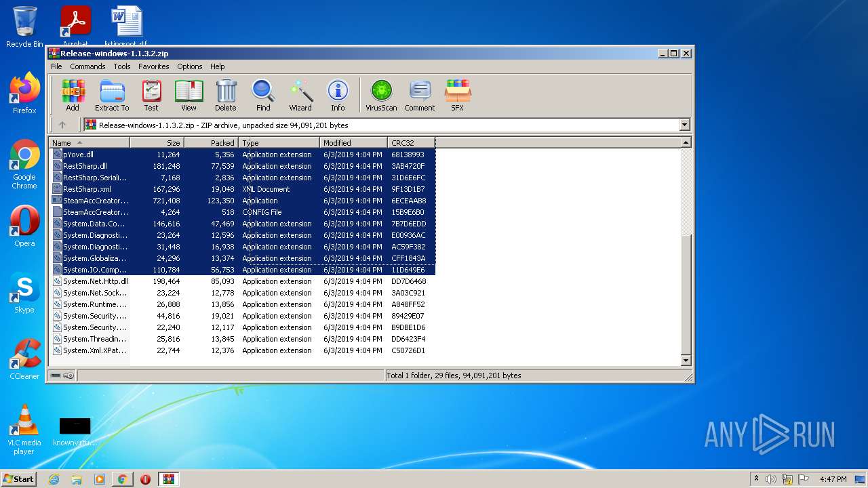868x488 pixels.
Task: Run the Test archive tool
Action: [x=151, y=96]
